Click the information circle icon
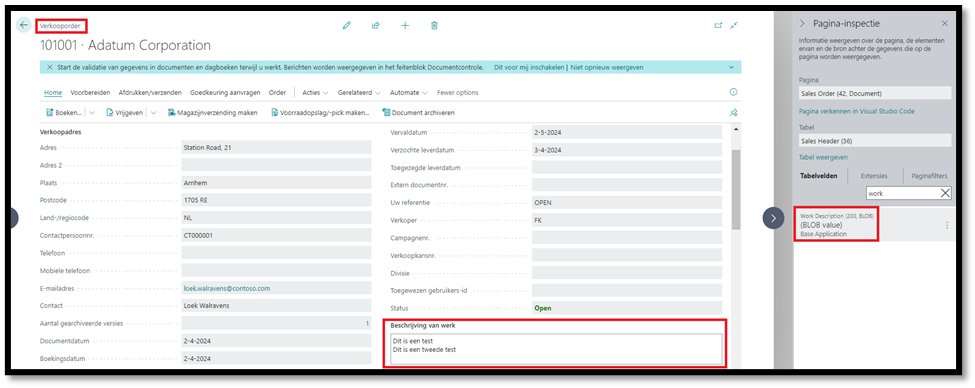 pyautogui.click(x=733, y=92)
